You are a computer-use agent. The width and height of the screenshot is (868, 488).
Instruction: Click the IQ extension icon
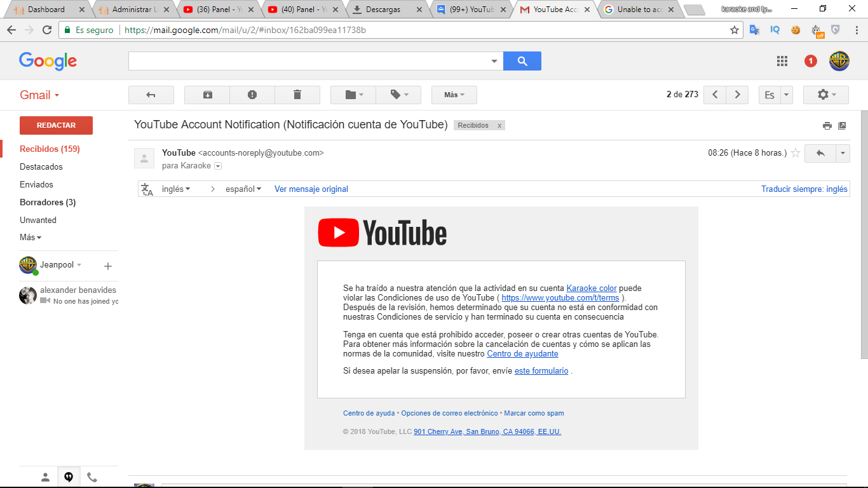coord(775,30)
